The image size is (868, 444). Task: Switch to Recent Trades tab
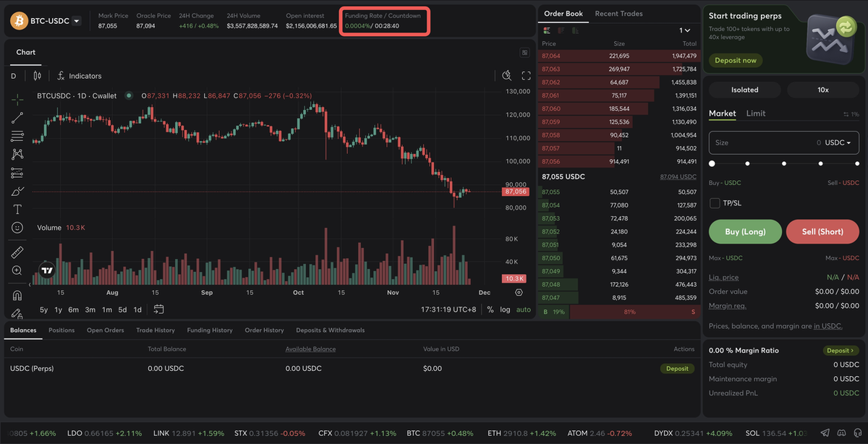pyautogui.click(x=618, y=14)
